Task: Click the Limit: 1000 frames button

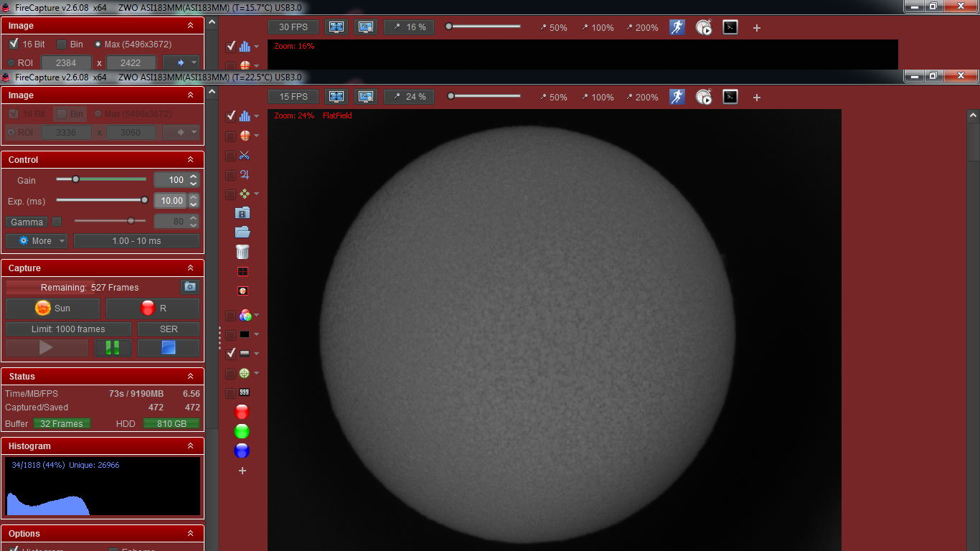Action: pos(68,329)
